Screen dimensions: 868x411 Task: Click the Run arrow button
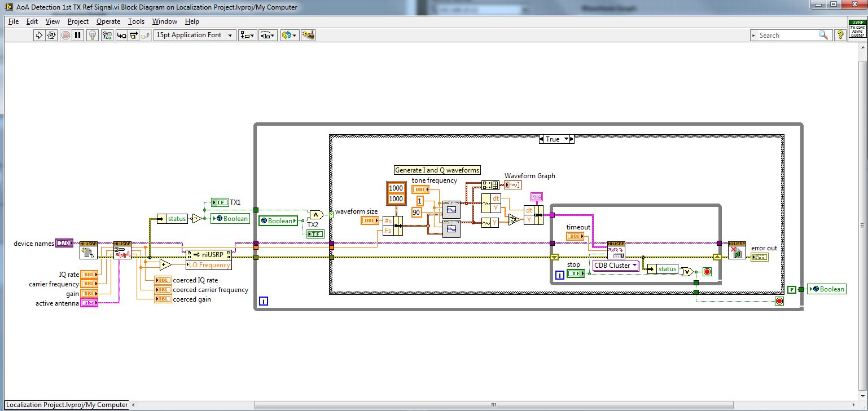pyautogui.click(x=39, y=35)
